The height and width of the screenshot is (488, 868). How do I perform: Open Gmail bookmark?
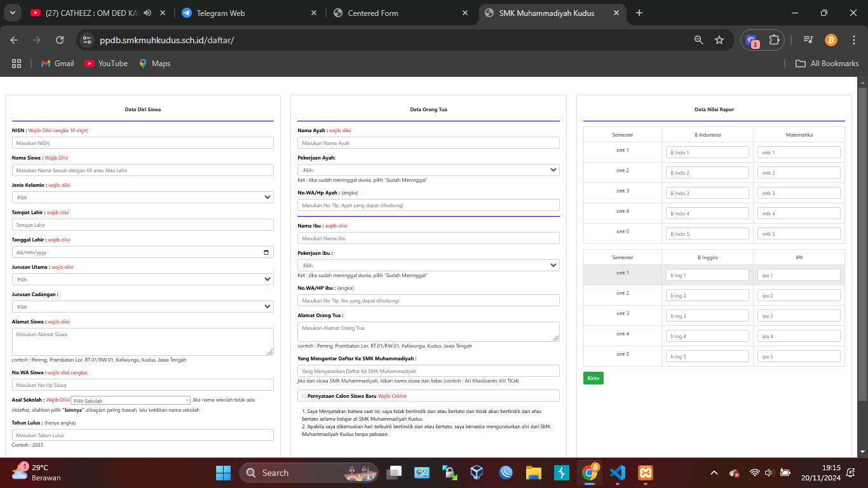(57, 64)
